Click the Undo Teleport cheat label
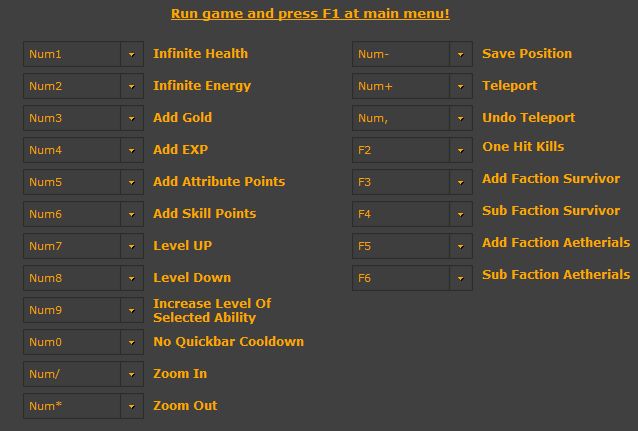638x431 pixels. coord(528,118)
